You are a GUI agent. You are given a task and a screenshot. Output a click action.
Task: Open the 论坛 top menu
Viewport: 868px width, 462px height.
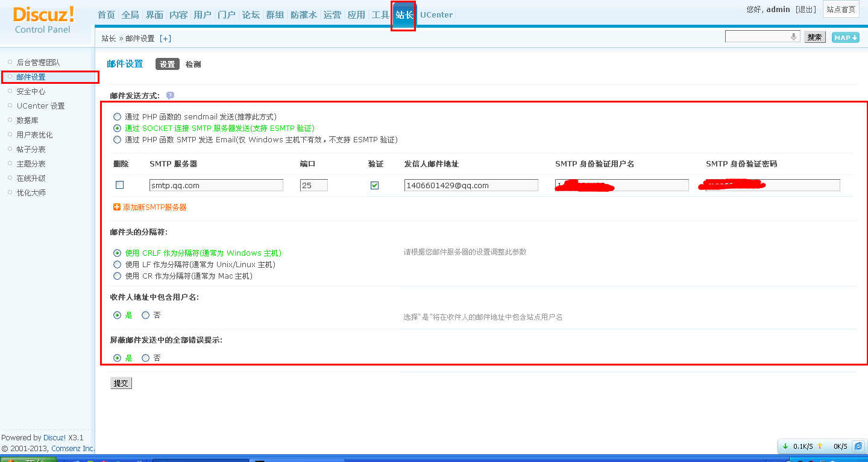251,15
